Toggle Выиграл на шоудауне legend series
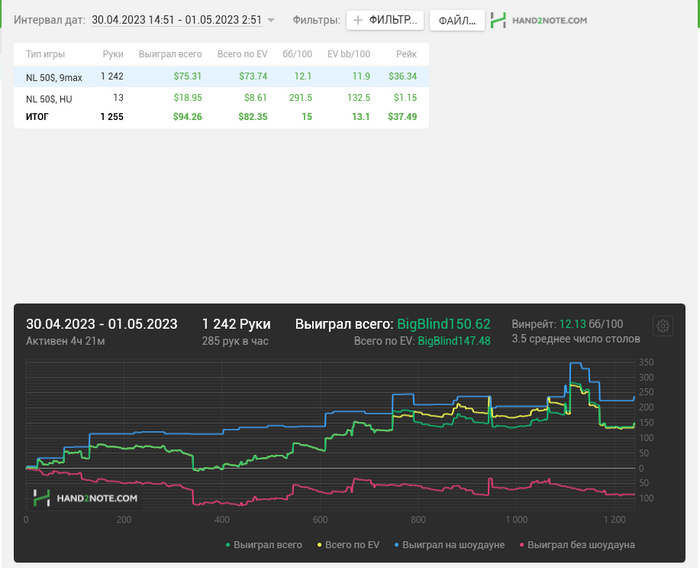The width and height of the screenshot is (700, 568). tap(450, 545)
